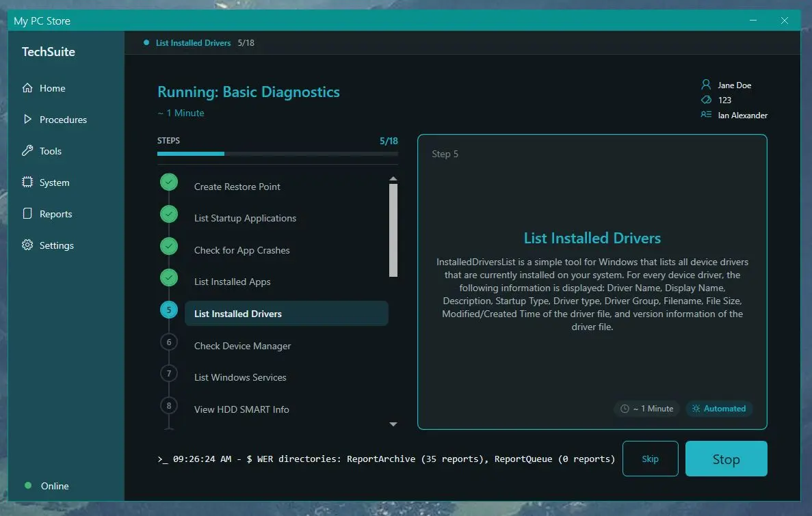
Task: Click the List Installed Drivers card title
Action: [x=592, y=238]
